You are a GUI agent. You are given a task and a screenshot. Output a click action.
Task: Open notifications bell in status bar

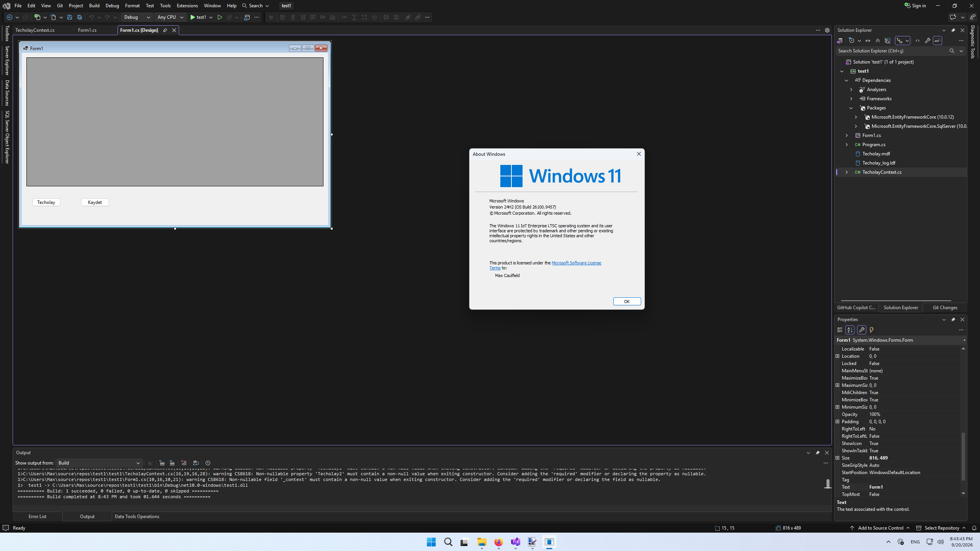(x=974, y=528)
